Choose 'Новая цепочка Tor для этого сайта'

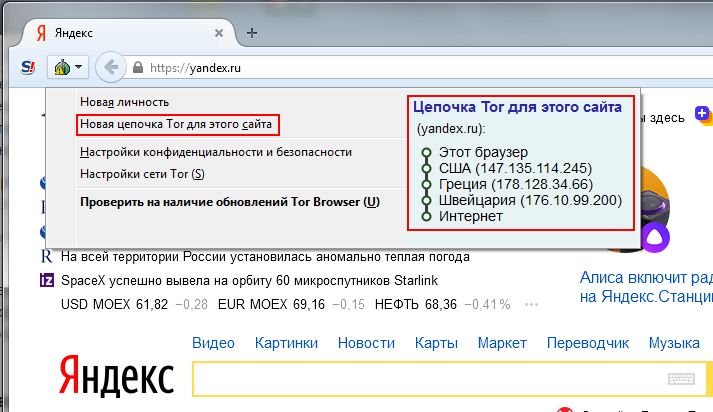tap(176, 124)
